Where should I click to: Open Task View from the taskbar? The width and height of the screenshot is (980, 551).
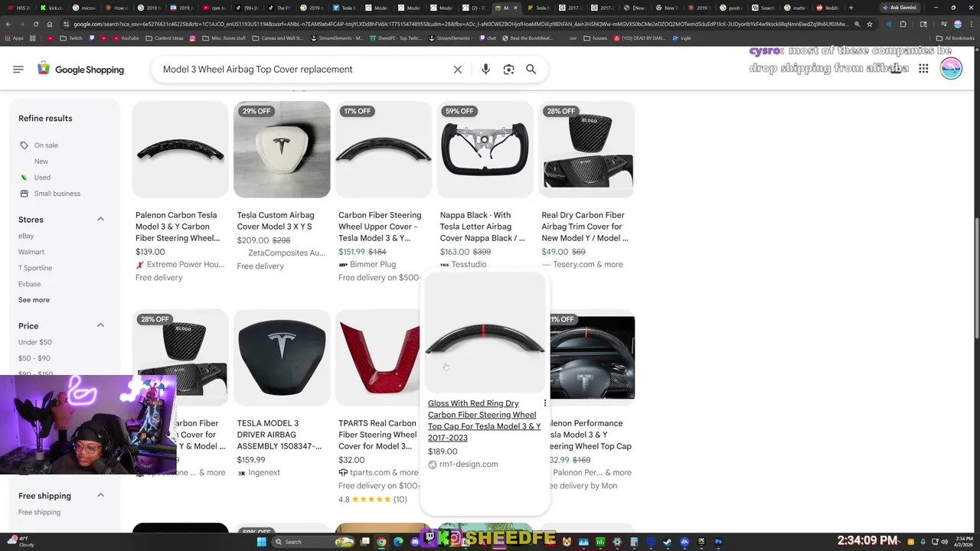(x=365, y=542)
